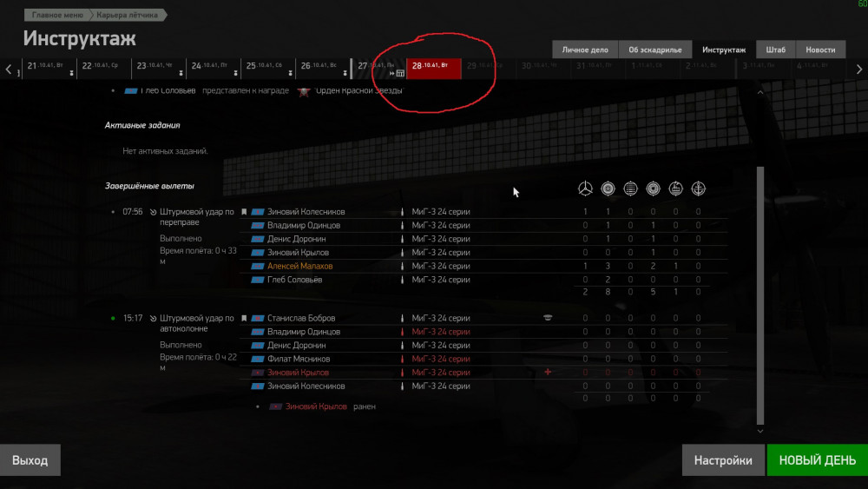Click the barrel-shaped column icon

[630, 188]
